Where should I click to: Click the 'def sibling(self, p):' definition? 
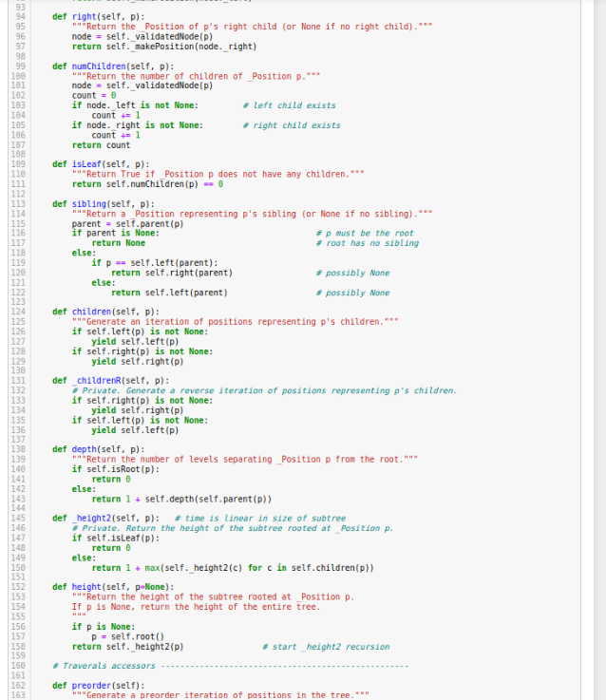(104, 204)
